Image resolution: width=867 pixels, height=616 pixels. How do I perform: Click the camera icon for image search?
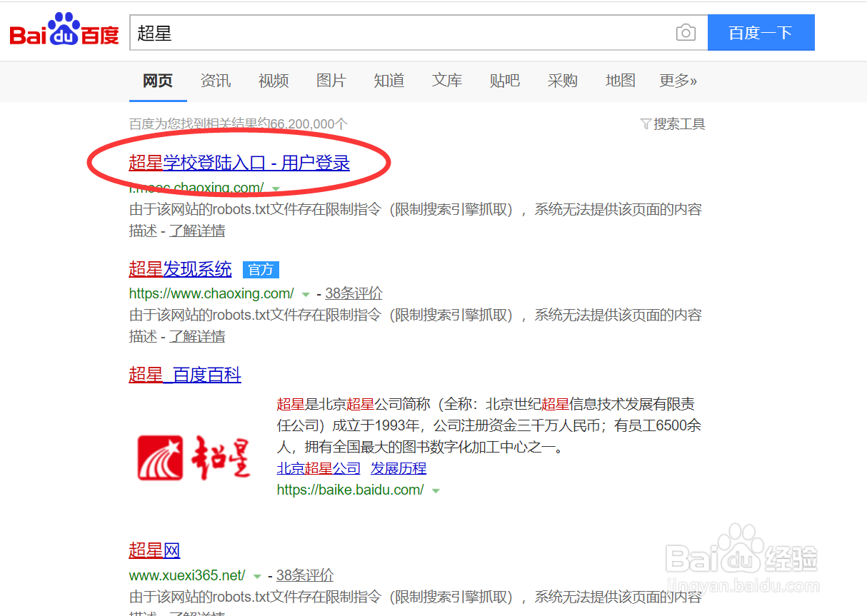click(x=686, y=32)
